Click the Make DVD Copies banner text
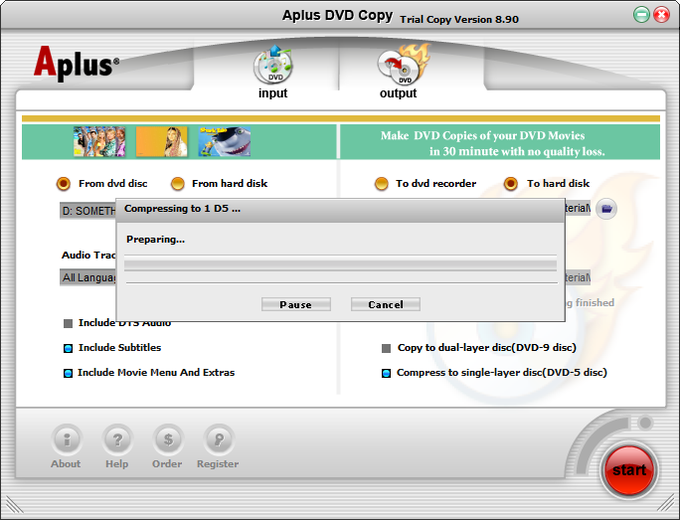 493,144
